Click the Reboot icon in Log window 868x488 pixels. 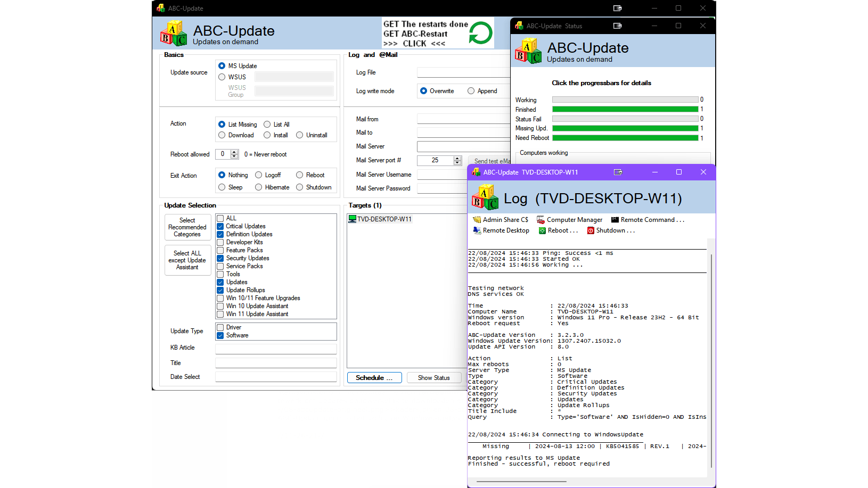(x=542, y=230)
